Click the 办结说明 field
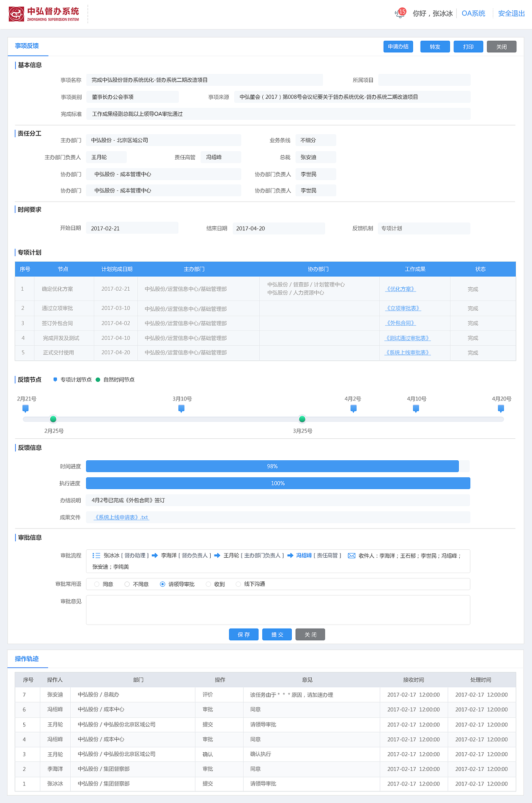This screenshot has height=803, width=532. 278,500
